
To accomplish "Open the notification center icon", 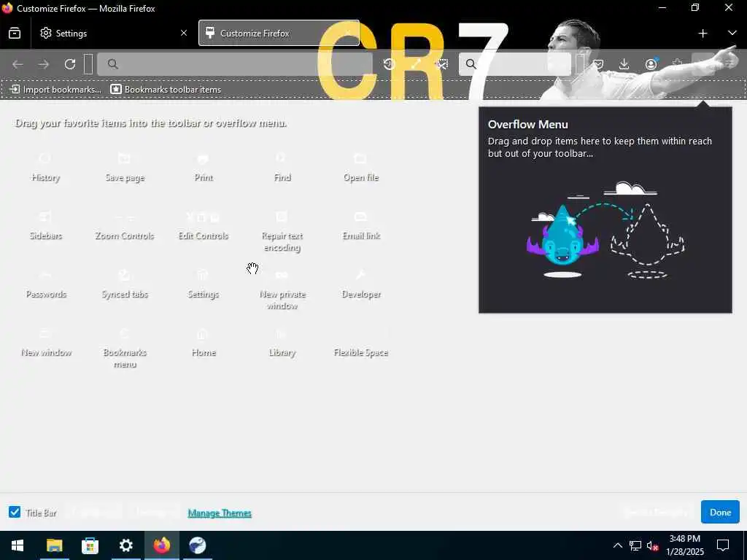I will click(723, 545).
